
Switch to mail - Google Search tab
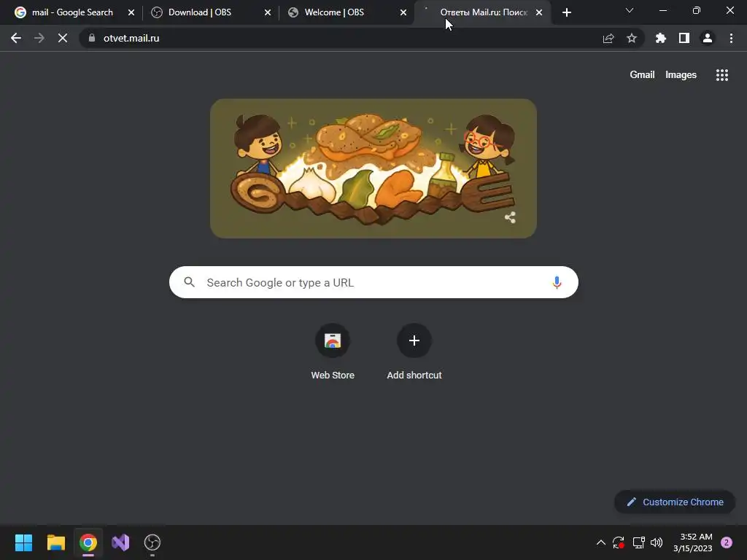tap(72, 13)
